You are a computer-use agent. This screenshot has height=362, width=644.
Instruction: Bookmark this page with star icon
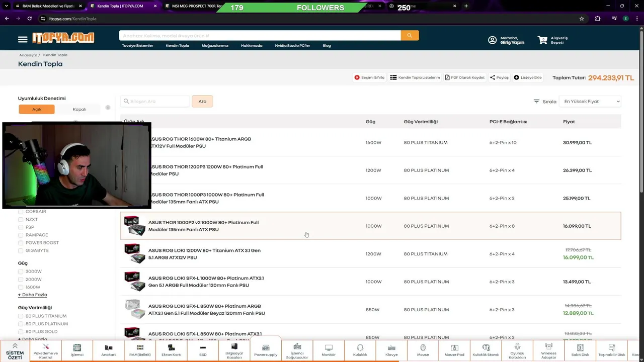(x=582, y=19)
